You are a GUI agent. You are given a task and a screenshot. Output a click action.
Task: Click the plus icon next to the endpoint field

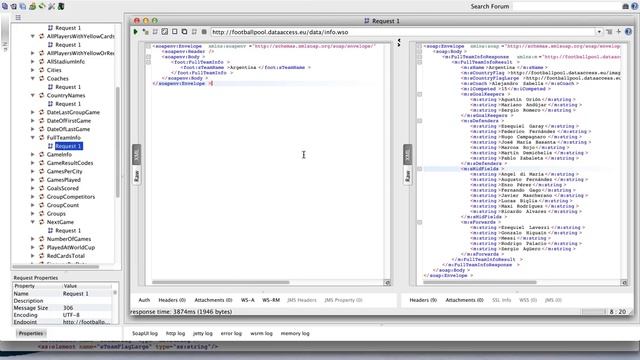click(x=619, y=31)
